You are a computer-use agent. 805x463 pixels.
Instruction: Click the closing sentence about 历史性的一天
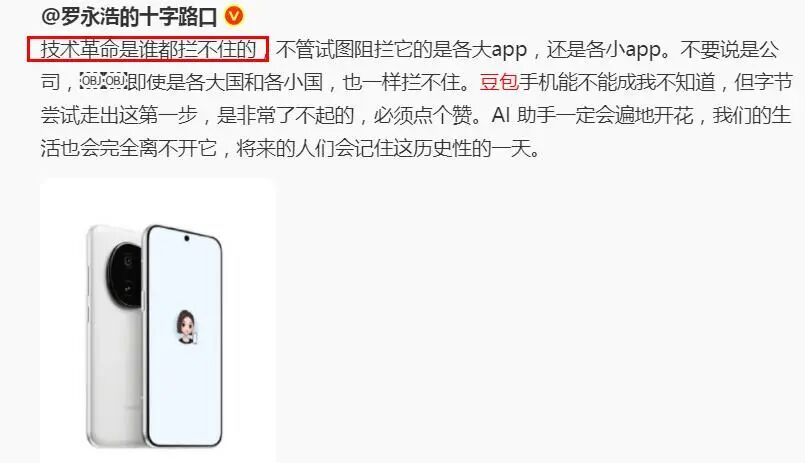coord(388,149)
